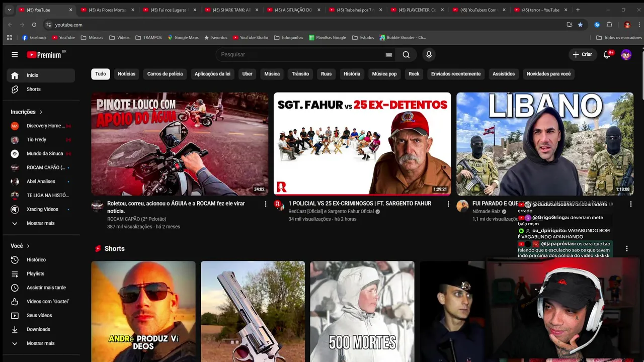Open the YouTube Studio bookmark
Screen dimensions: 644x362
coord(251,38)
